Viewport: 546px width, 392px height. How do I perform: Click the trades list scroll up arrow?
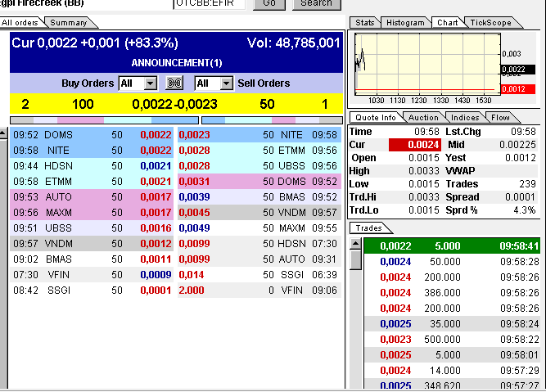355,243
